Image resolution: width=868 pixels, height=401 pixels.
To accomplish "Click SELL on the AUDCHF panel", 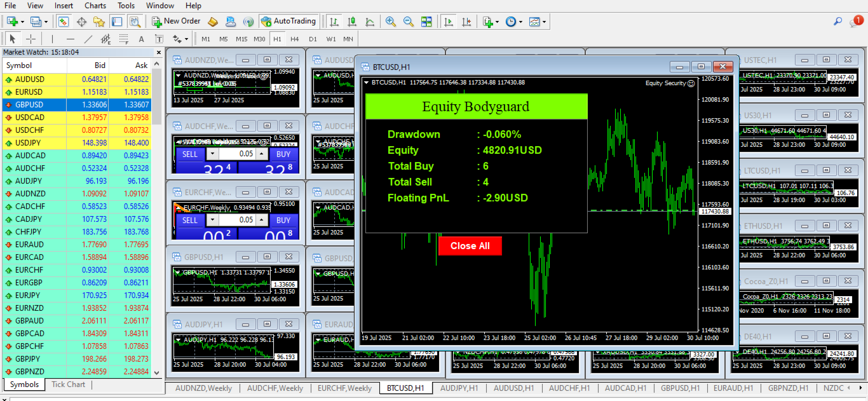I will click(190, 154).
